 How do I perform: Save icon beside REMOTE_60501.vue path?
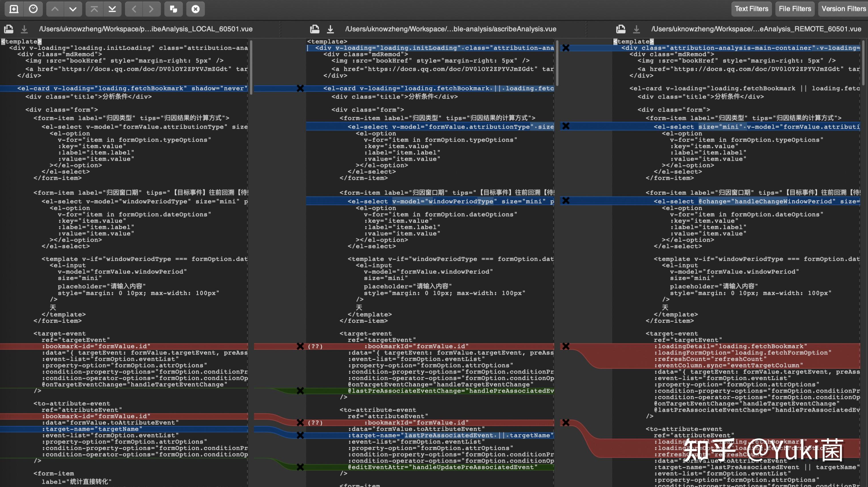pos(636,29)
